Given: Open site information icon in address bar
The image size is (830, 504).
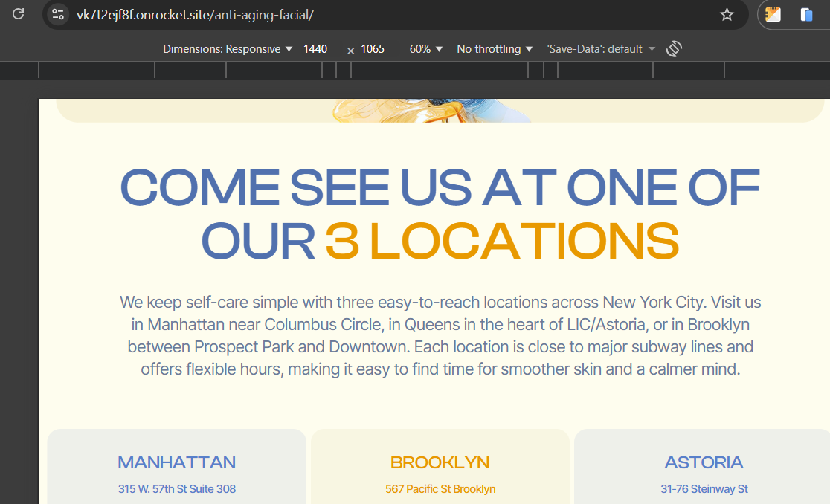Looking at the screenshot, I should coord(58,14).
